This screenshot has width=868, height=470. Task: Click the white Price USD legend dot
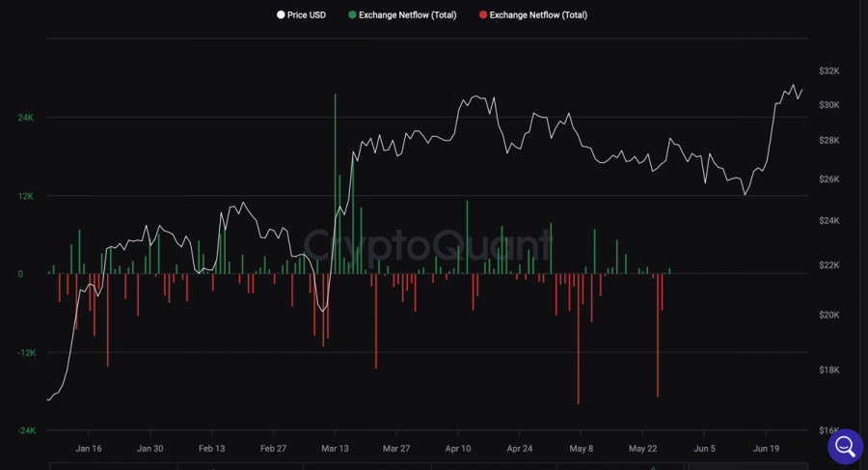[x=281, y=15]
